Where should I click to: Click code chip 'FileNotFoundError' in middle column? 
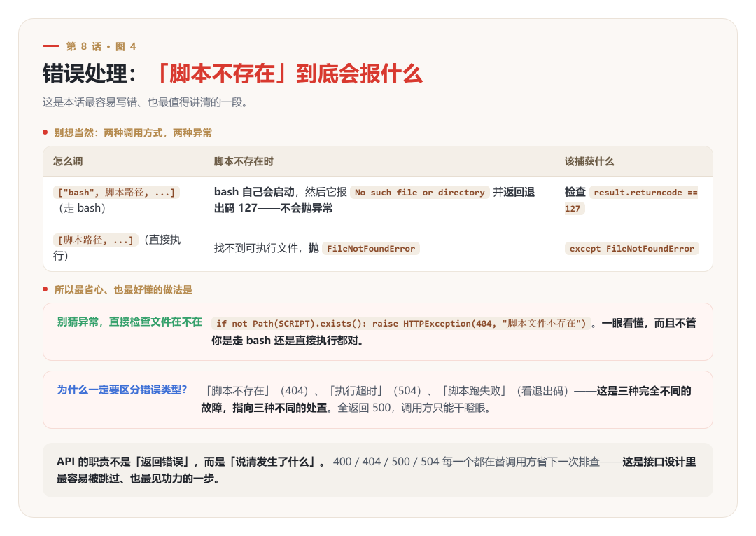[x=371, y=249]
